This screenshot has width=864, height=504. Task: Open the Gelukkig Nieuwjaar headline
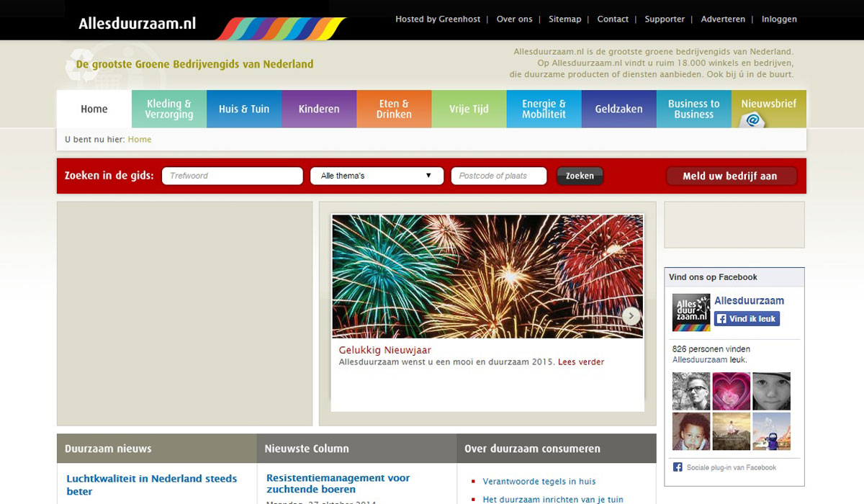(x=385, y=351)
